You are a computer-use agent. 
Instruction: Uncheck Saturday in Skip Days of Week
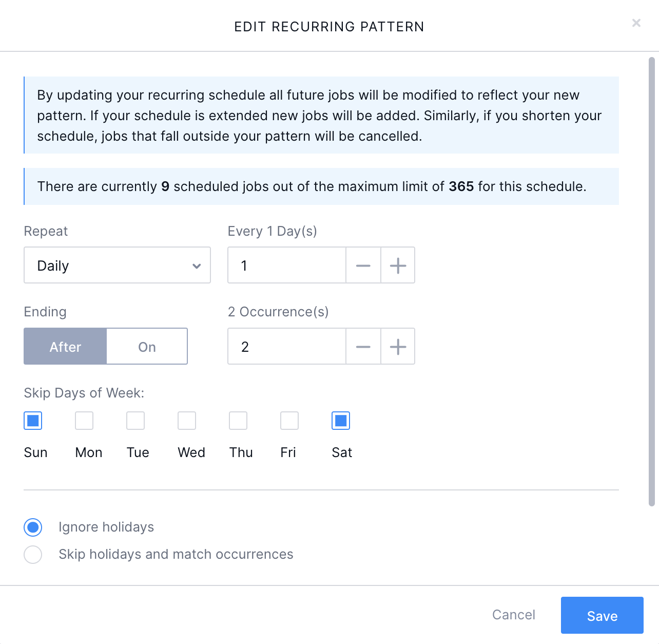341,420
